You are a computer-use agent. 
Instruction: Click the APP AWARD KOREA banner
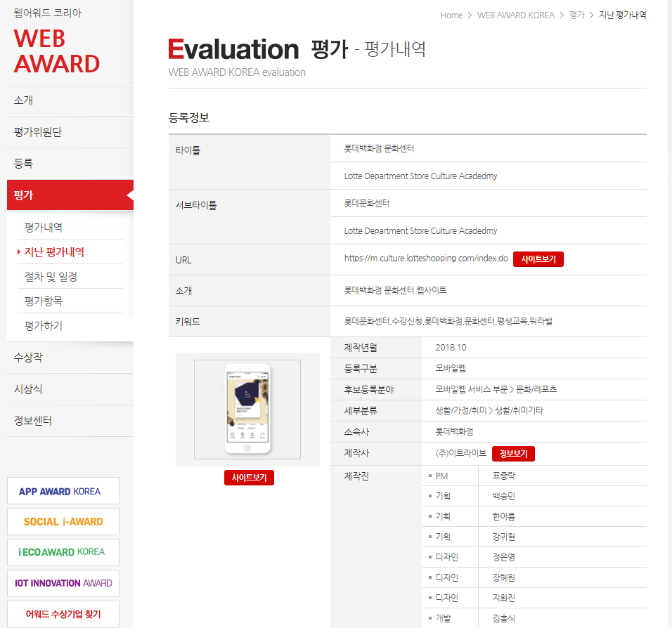click(63, 491)
